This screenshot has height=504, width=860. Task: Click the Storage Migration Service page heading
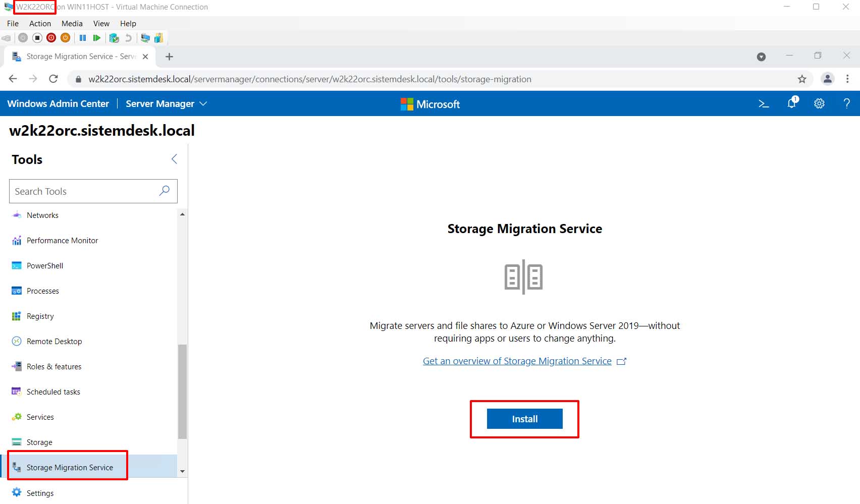[525, 229]
